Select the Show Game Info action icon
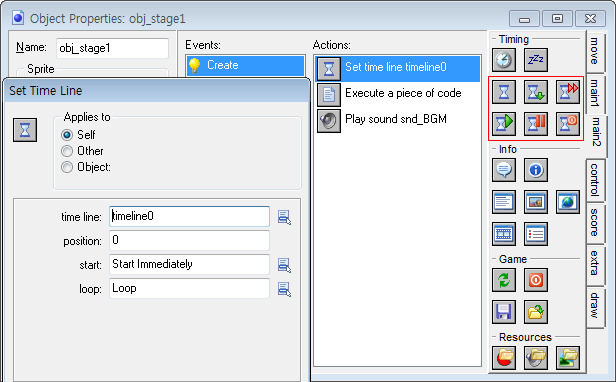The height and width of the screenshot is (382, 616). coord(536,170)
